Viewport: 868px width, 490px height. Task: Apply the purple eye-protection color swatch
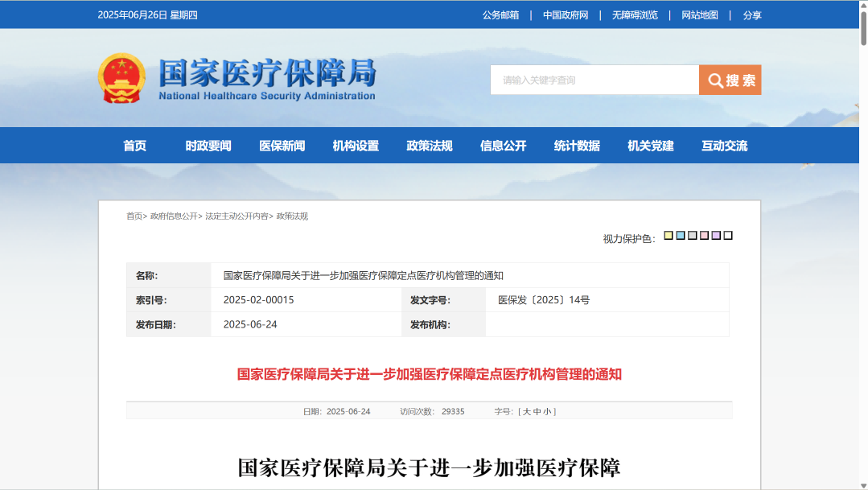[x=716, y=236]
